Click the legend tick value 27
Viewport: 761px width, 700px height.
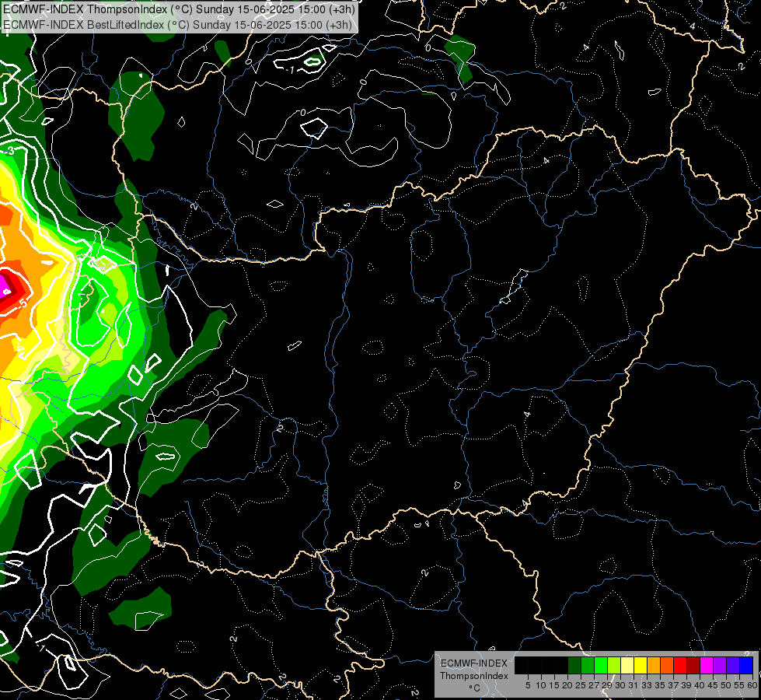tap(594, 685)
